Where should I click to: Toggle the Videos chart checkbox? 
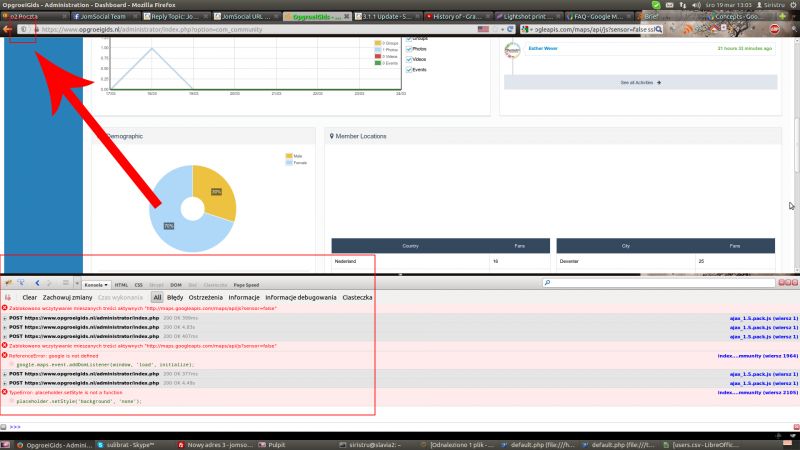coord(410,59)
